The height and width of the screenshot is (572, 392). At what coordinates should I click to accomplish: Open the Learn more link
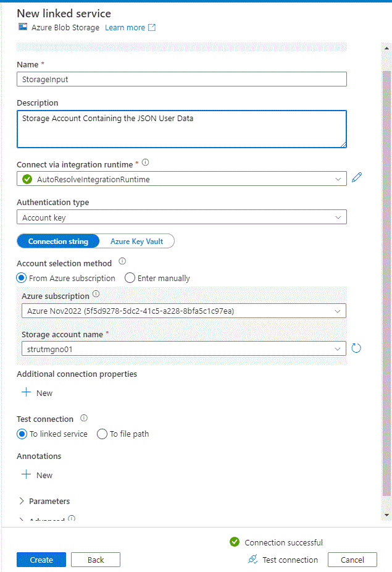125,27
